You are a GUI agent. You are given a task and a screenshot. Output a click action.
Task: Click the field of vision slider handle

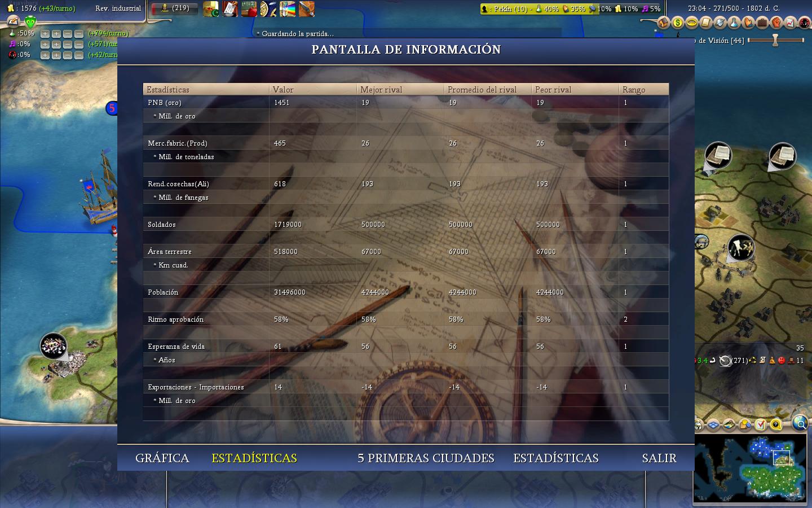pos(775,40)
